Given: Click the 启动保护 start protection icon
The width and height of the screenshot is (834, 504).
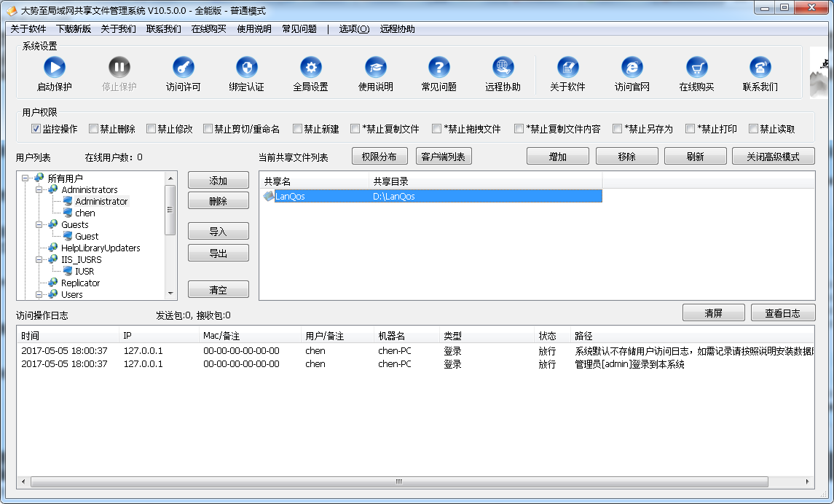Looking at the screenshot, I should pos(54,68).
